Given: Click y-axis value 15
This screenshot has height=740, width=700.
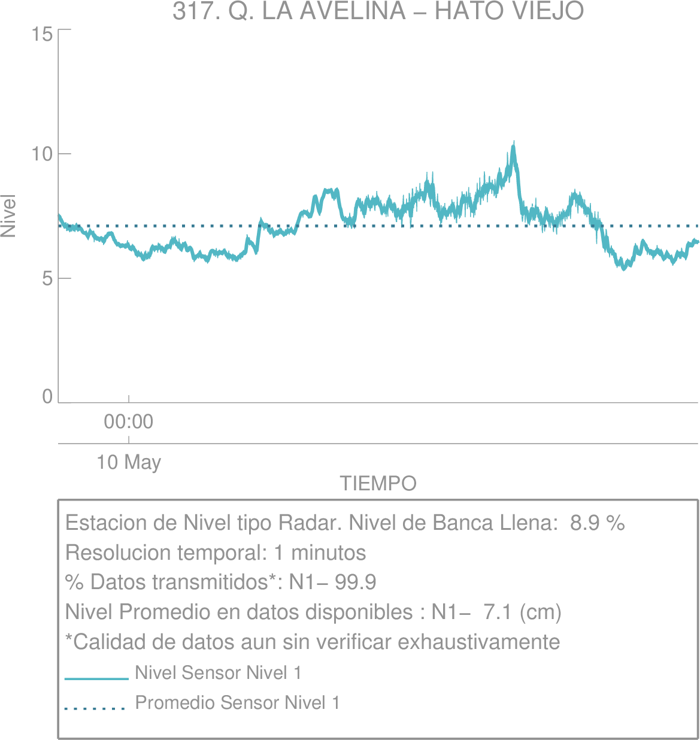Looking at the screenshot, I should coord(43,35).
